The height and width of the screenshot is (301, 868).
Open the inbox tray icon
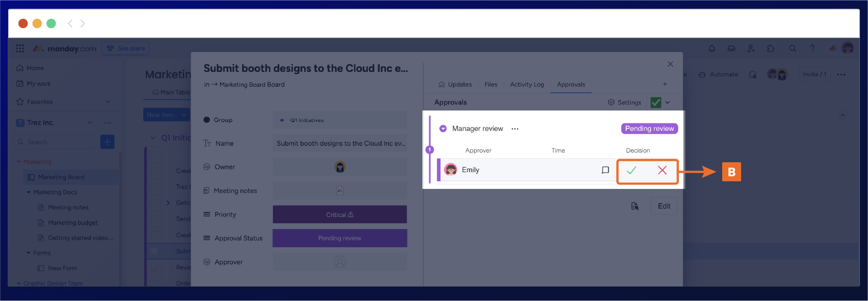pyautogui.click(x=731, y=48)
